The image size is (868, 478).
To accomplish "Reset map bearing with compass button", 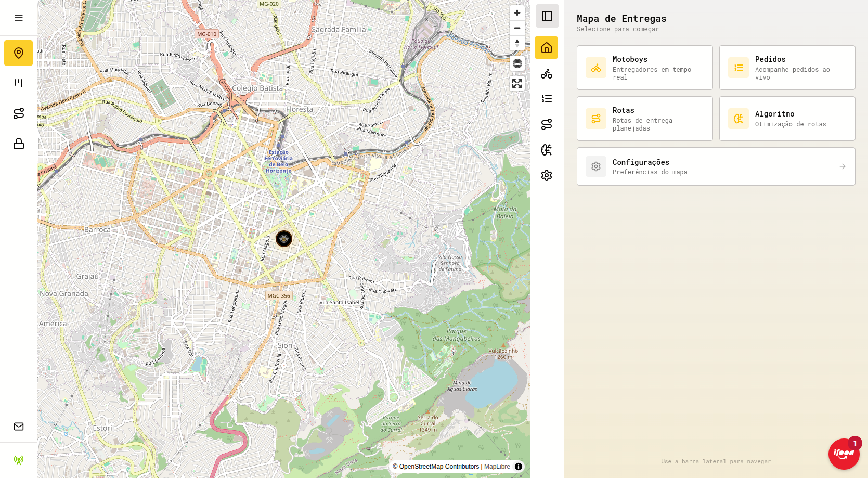I will (x=517, y=43).
